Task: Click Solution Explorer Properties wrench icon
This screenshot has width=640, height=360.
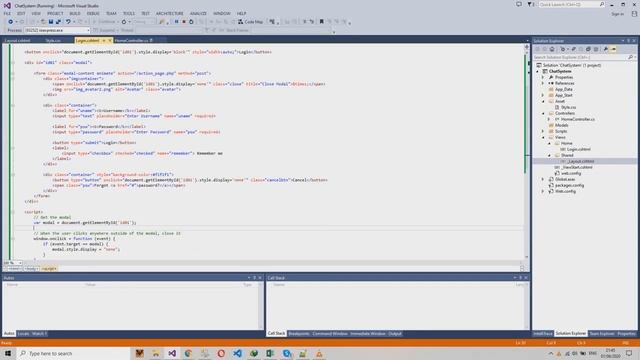Action: pyautogui.click(x=606, y=49)
